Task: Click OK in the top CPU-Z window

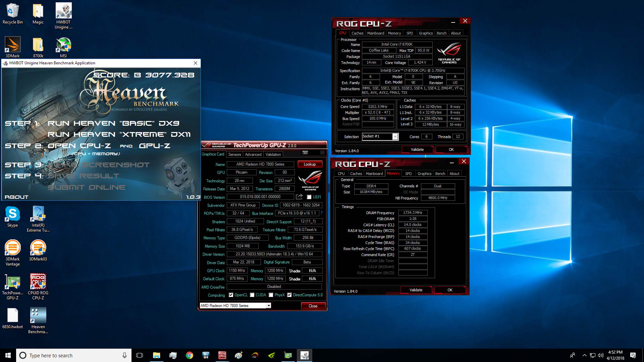Action: coord(451,149)
